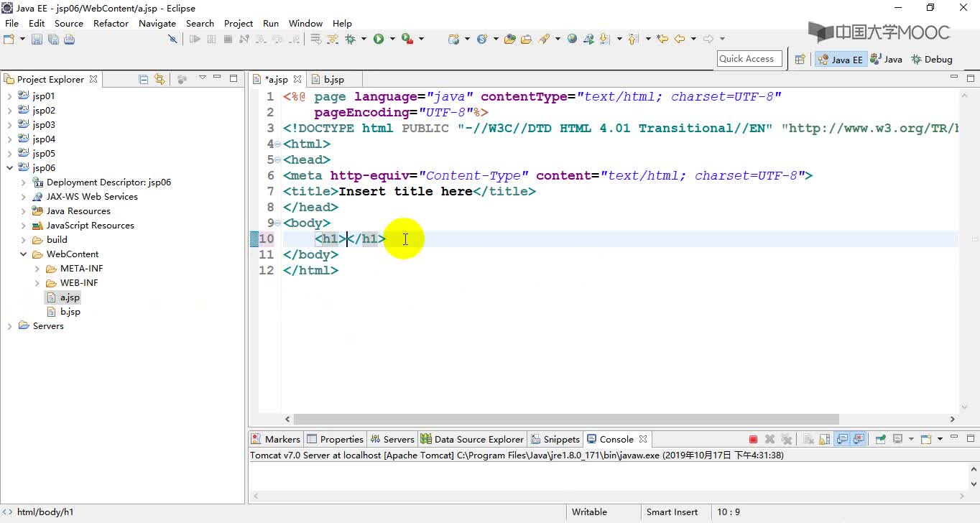This screenshot has height=523, width=980.
Task: Click the editor horizontal scrollbar
Action: point(566,419)
